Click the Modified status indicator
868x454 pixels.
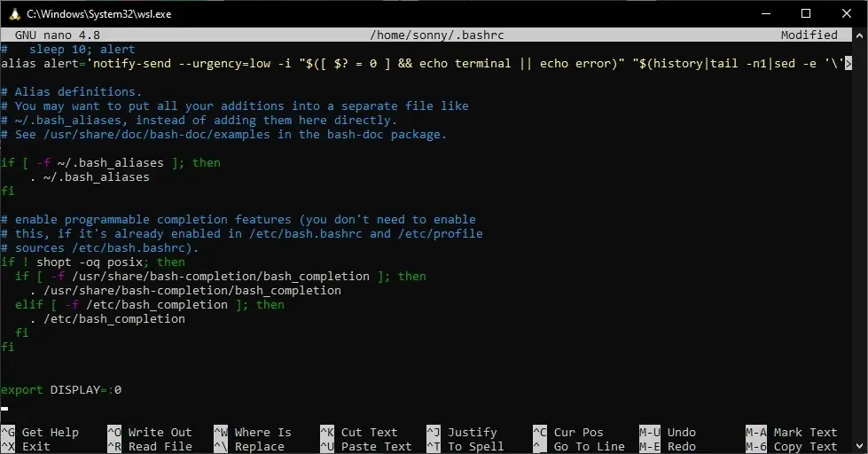pos(809,35)
